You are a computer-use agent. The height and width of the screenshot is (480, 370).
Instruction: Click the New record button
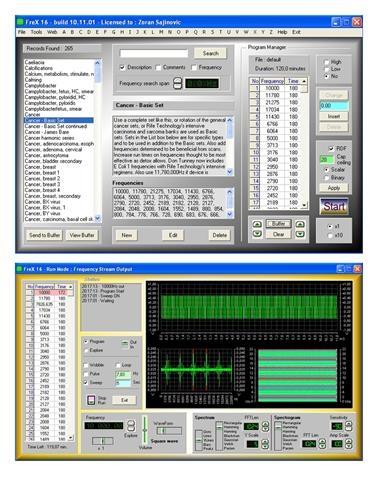pyautogui.click(x=127, y=235)
